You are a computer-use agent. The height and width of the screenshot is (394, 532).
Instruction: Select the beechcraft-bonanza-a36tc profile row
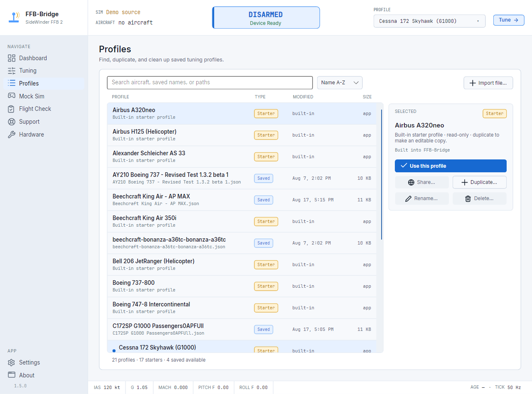click(242, 243)
